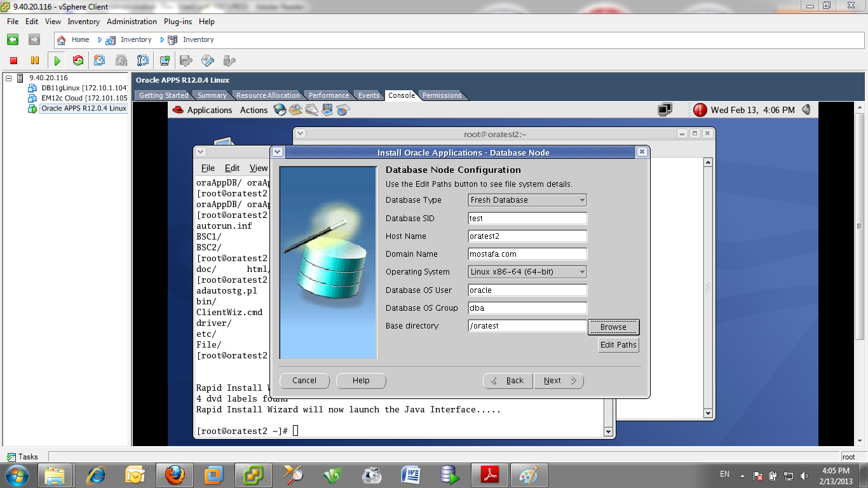Click the CD/DVD drive connect toolbar icon
Image resolution: width=868 pixels, height=488 pixels.
click(208, 60)
